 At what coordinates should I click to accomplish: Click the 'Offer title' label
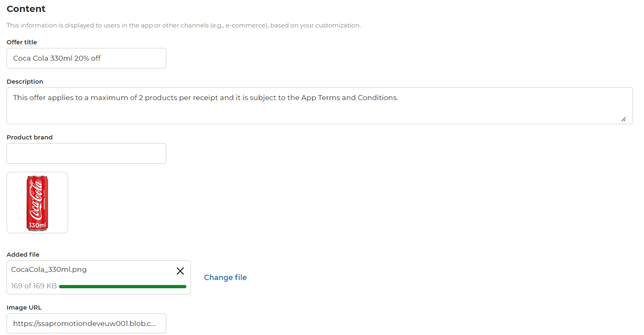tap(22, 42)
